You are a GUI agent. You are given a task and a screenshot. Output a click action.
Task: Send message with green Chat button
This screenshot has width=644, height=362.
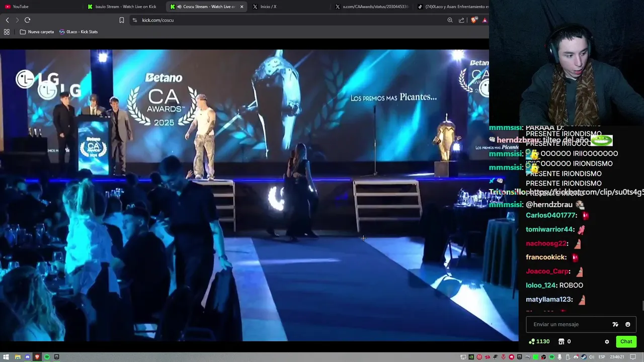click(626, 341)
